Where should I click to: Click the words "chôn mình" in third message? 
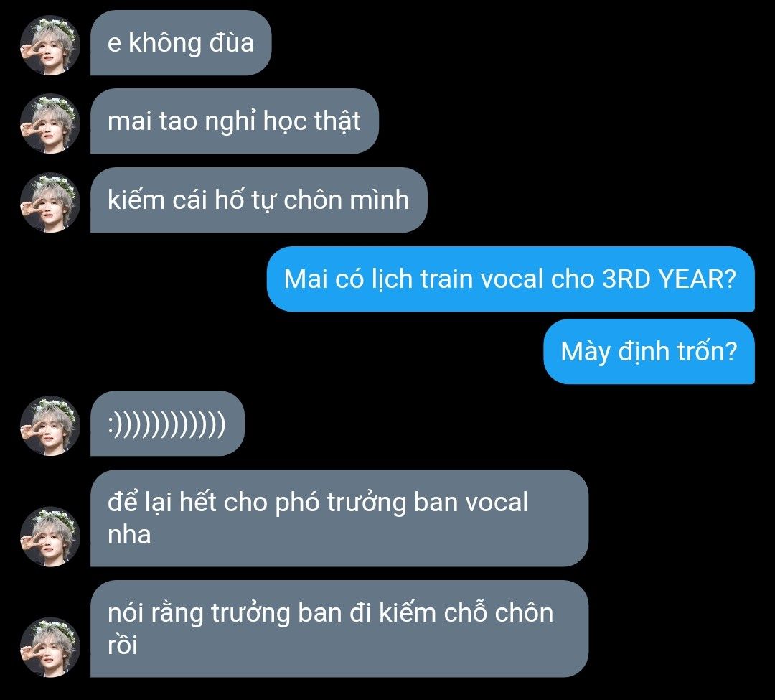[x=347, y=200]
